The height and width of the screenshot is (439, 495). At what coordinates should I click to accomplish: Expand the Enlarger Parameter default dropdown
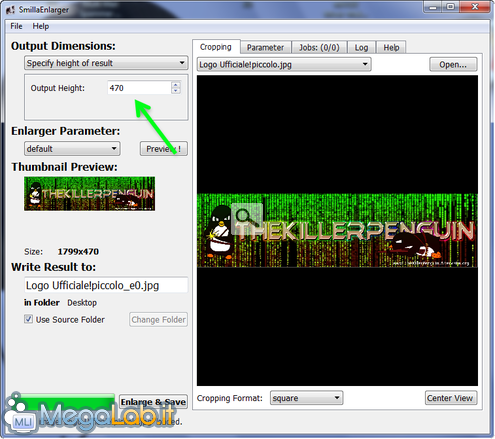pyautogui.click(x=72, y=148)
